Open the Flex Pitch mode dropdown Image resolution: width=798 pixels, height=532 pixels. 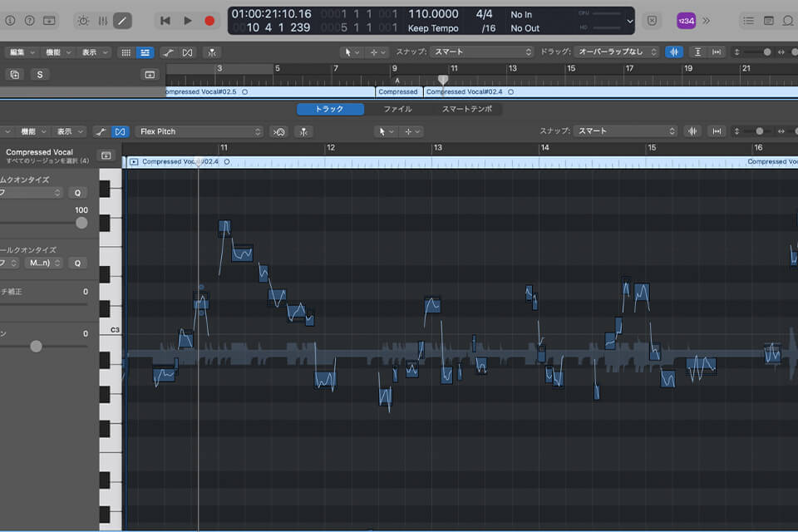(x=200, y=131)
